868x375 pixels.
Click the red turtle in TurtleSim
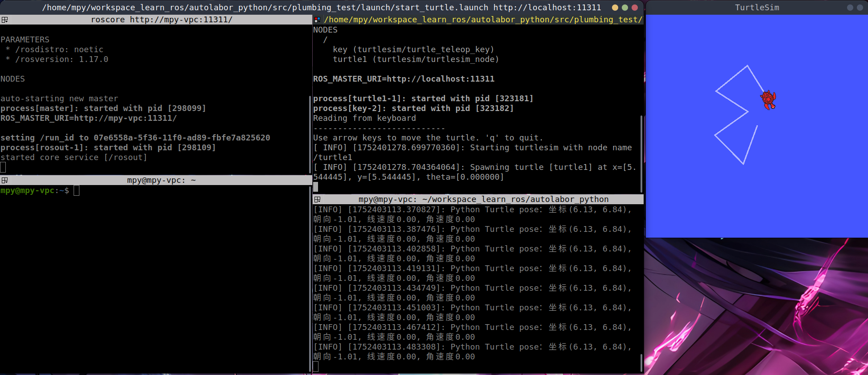tap(768, 99)
